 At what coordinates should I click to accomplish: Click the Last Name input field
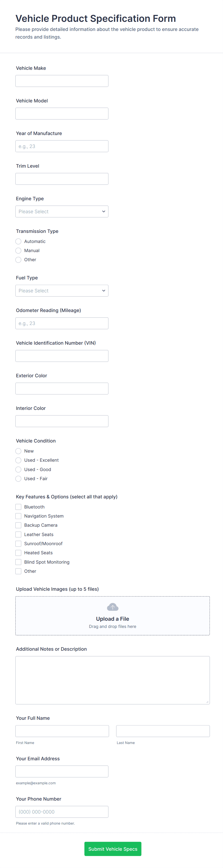pyautogui.click(x=163, y=731)
